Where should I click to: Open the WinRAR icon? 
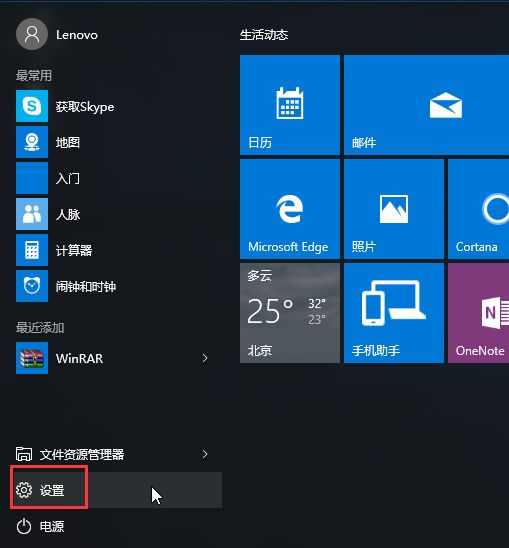32,358
